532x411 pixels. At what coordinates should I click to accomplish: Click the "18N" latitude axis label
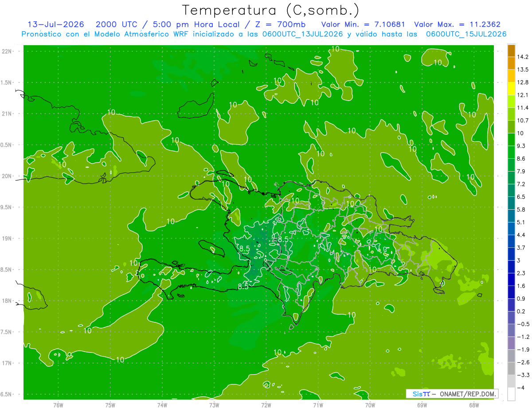[7, 301]
